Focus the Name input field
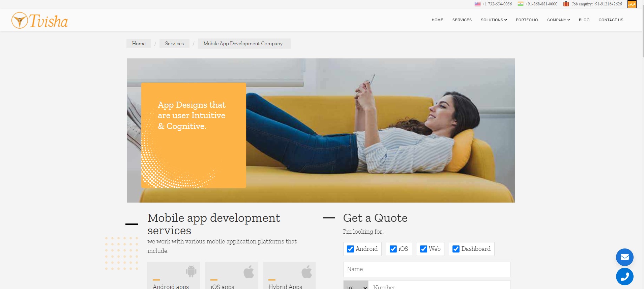 [427, 269]
